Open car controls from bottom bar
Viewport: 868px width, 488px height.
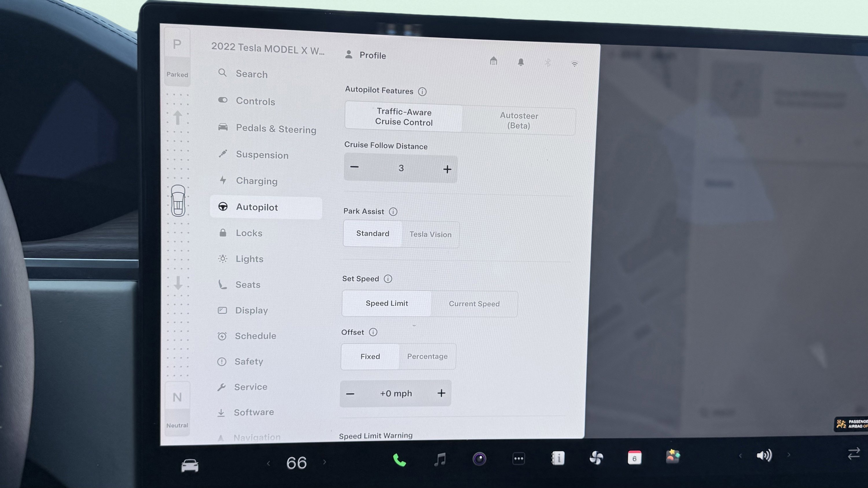point(190,466)
